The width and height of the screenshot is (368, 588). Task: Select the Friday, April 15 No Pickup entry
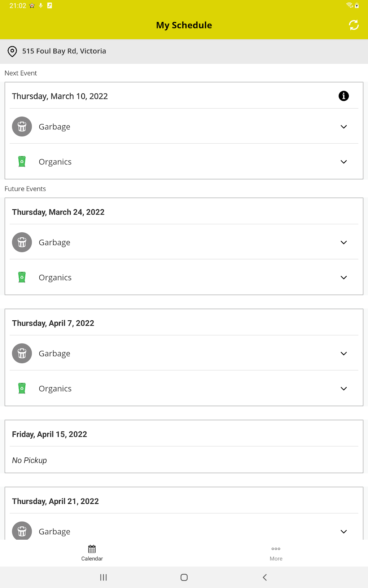point(184,460)
